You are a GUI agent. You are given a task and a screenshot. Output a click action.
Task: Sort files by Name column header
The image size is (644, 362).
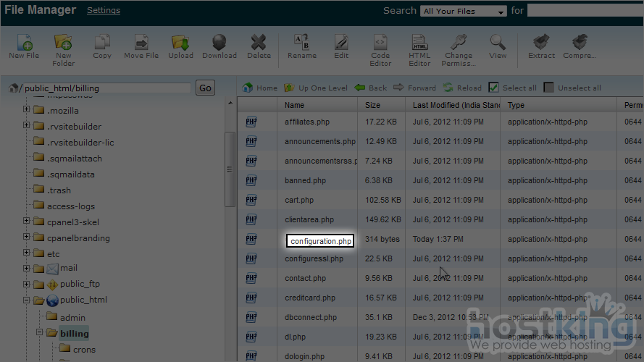[x=295, y=105]
